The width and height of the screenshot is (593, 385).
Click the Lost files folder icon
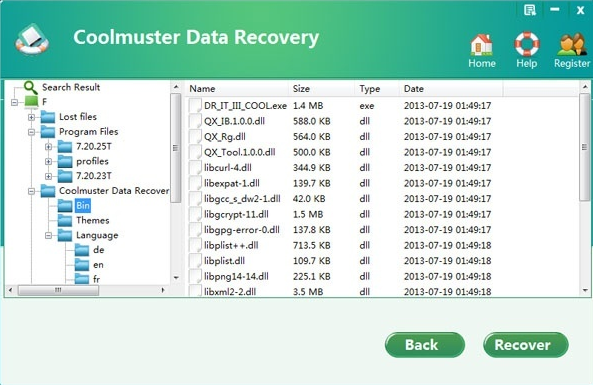pyautogui.click(x=48, y=117)
